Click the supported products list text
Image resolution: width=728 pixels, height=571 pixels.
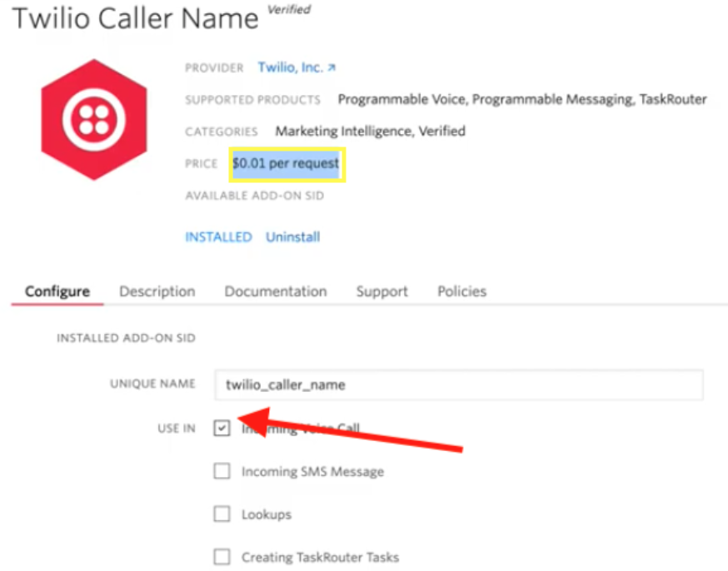[x=522, y=99]
